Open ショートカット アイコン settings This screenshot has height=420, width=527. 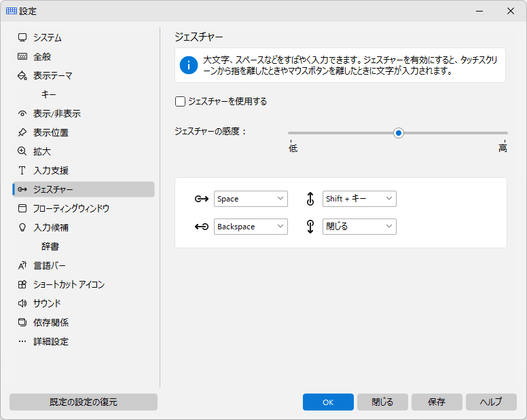click(x=84, y=285)
